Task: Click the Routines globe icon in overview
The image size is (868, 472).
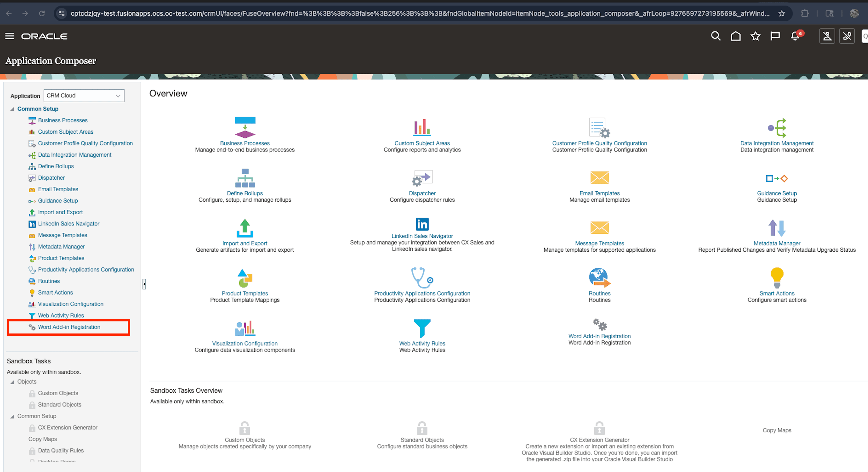Action: (600, 278)
